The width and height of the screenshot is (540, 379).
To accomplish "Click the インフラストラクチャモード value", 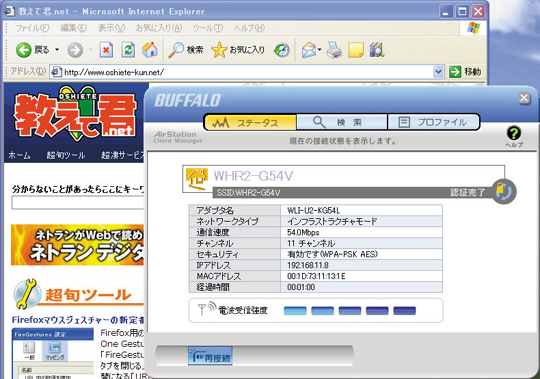I will (x=332, y=221).
